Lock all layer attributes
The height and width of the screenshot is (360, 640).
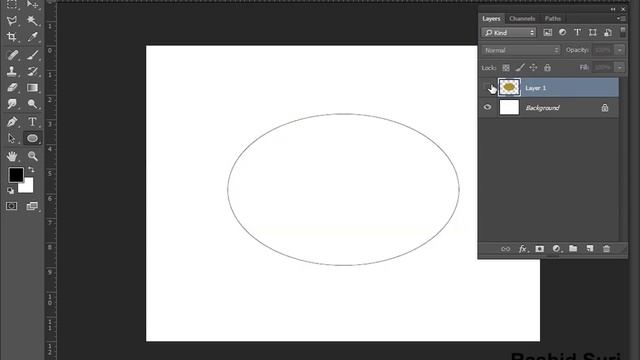coord(547,68)
